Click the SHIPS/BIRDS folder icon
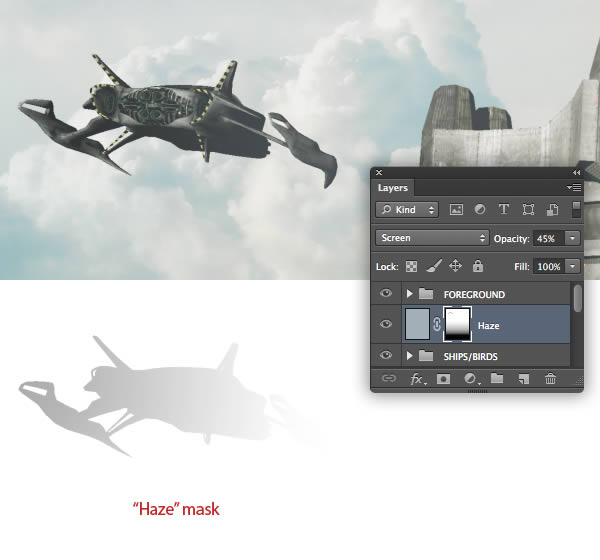Viewport: 600px width, 560px height. (426, 356)
